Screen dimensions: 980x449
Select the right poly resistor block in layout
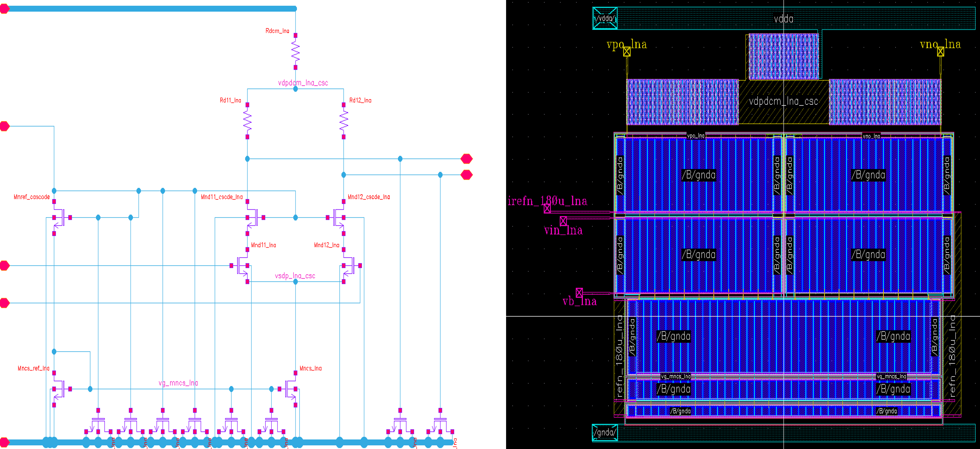point(885,102)
